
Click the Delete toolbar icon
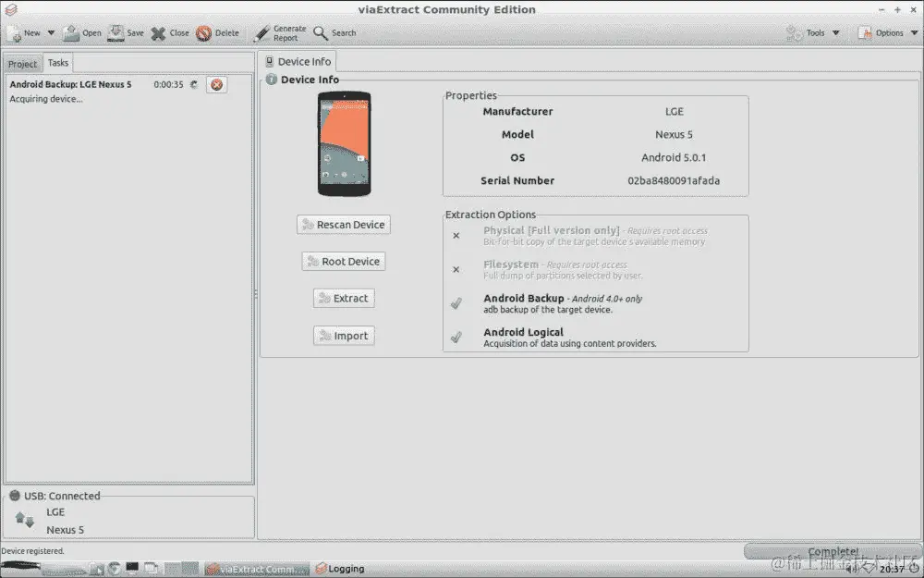(204, 33)
